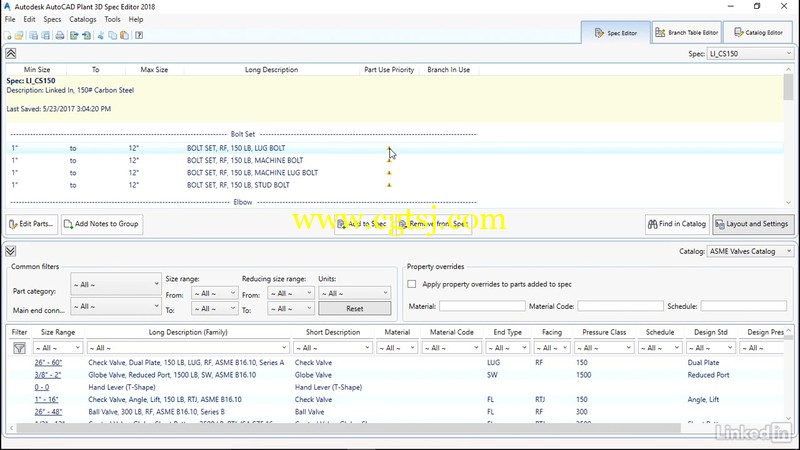
Task: Click the 26" - 48" size range link
Action: pos(48,412)
